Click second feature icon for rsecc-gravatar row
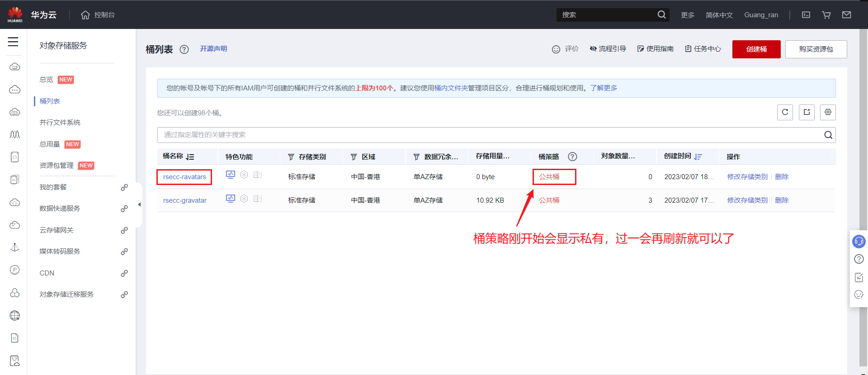Viewport: 868px width, 375px height. [244, 199]
